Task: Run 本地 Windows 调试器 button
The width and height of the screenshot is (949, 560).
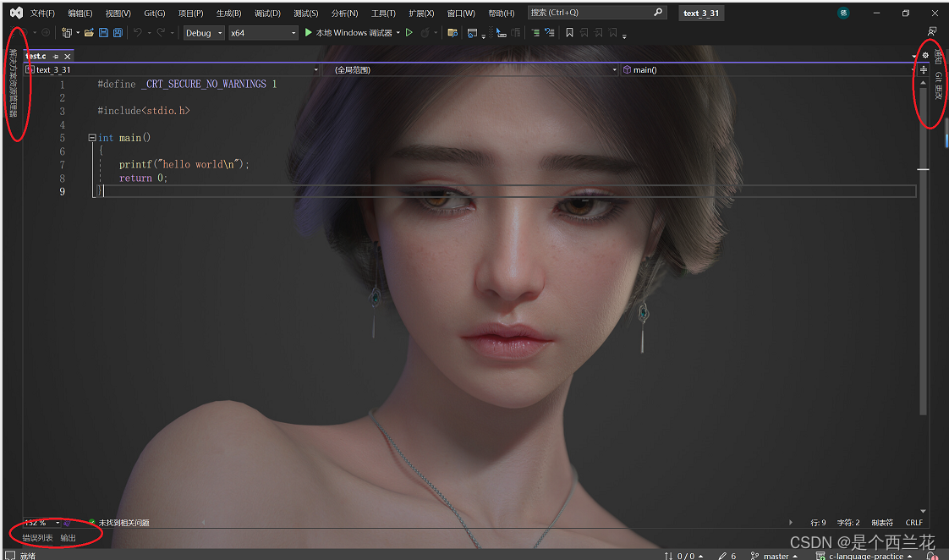Action: [x=348, y=33]
